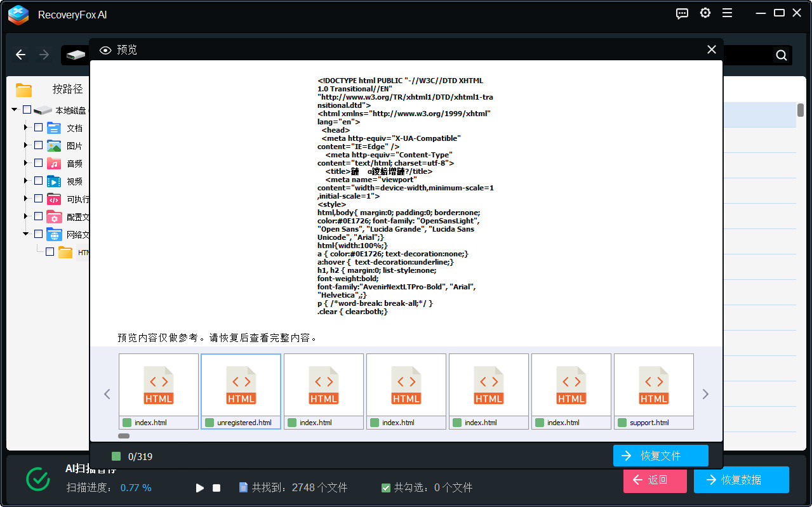Open the hamburger menu

point(727,13)
